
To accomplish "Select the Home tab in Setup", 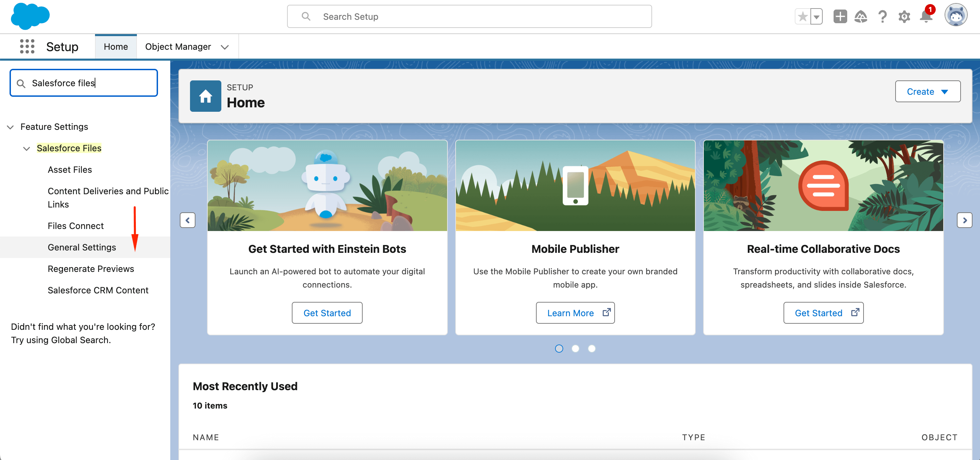I will (116, 46).
